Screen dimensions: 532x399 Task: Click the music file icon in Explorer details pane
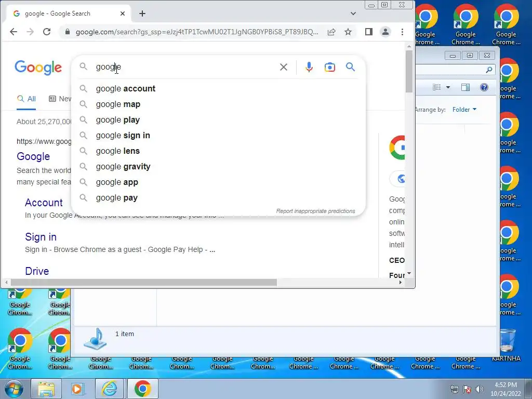click(x=96, y=339)
